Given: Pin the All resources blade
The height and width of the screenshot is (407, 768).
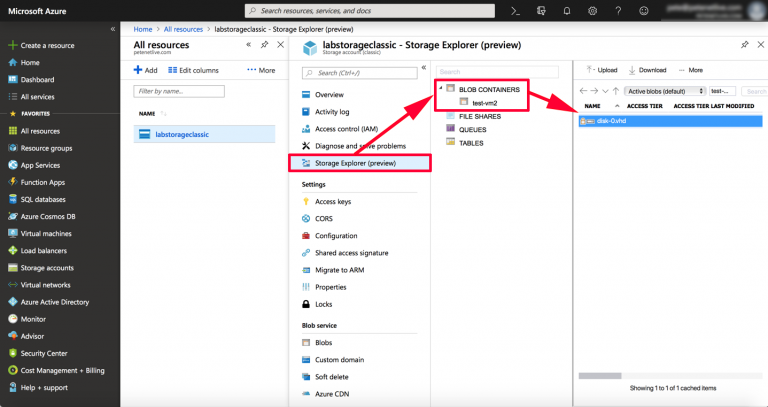Looking at the screenshot, I should coord(264,45).
